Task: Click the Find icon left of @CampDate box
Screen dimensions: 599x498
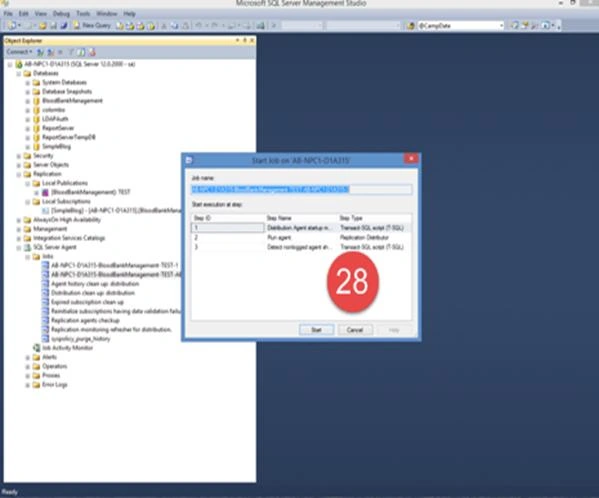Action: click(411, 26)
